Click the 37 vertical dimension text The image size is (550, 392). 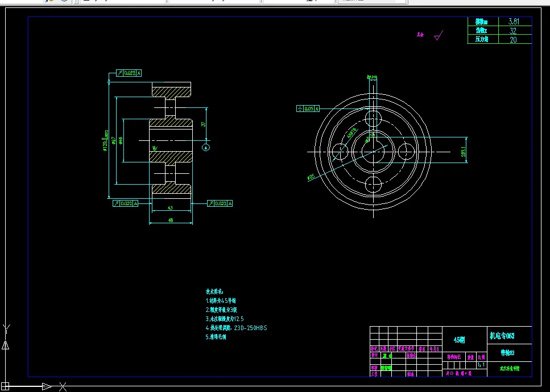click(x=204, y=124)
